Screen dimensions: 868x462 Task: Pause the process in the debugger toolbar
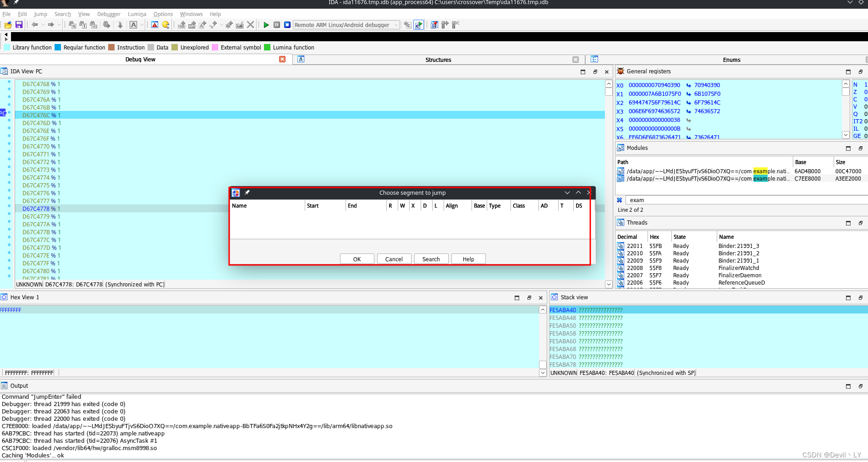point(277,25)
